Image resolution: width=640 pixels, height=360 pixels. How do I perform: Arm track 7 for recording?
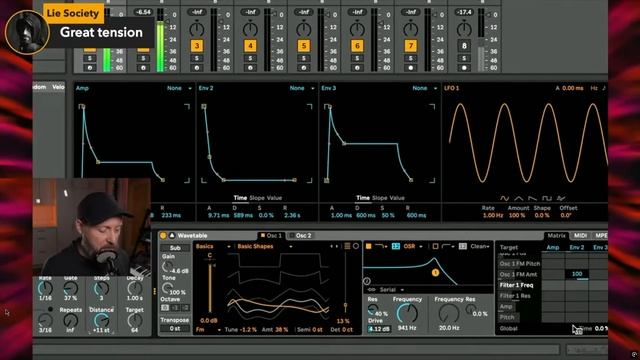click(x=410, y=68)
